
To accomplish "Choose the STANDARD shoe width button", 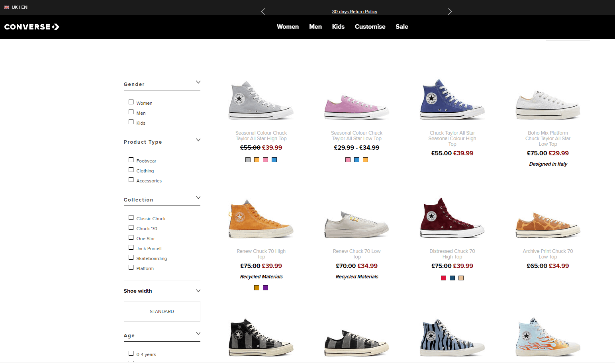I will coord(162,311).
